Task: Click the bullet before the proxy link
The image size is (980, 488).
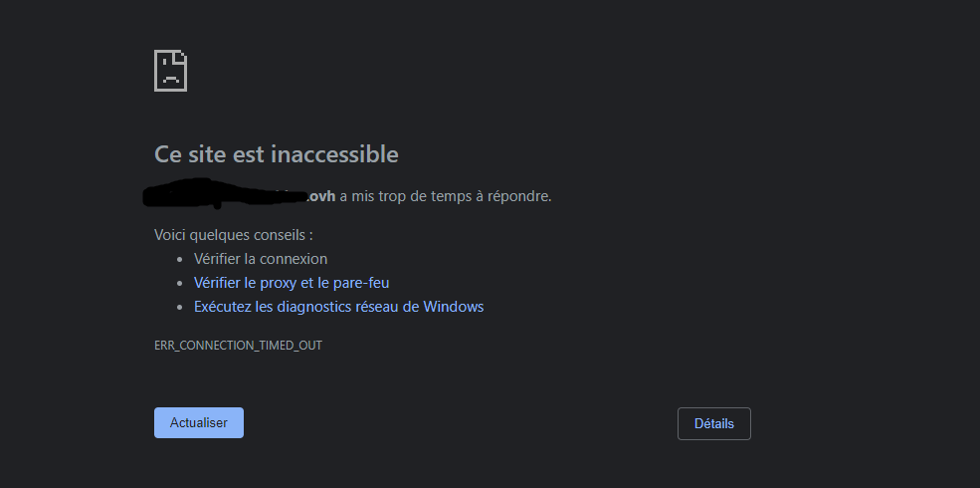Action: click(x=180, y=284)
